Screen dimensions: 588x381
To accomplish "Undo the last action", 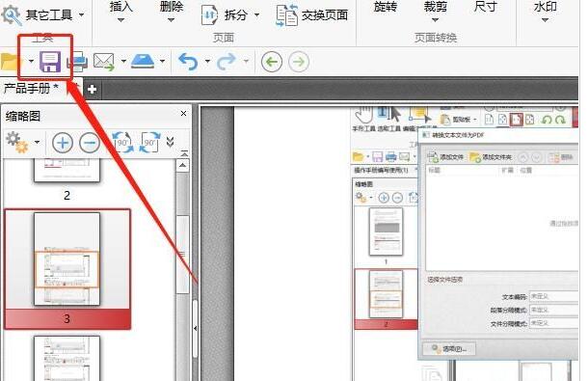I will 188,62.
